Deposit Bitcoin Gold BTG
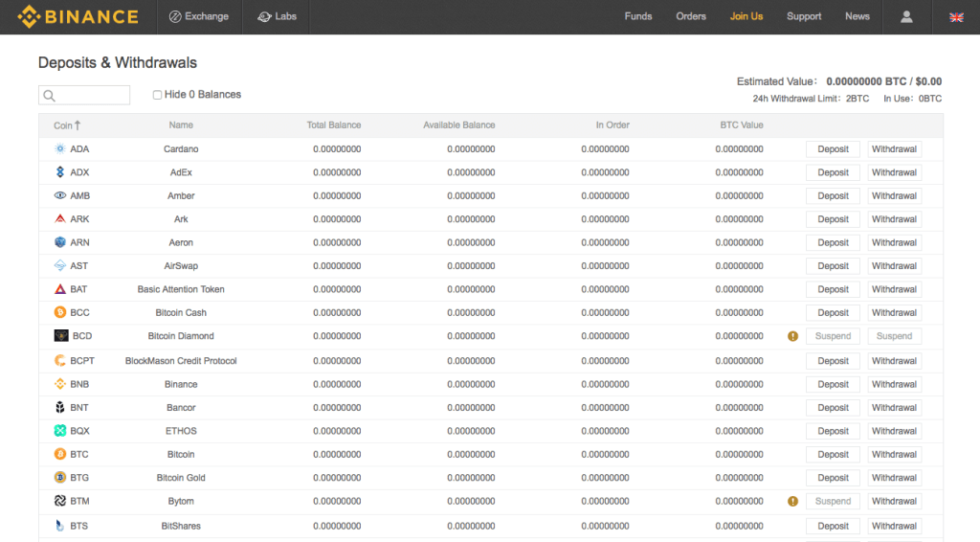 [834, 478]
